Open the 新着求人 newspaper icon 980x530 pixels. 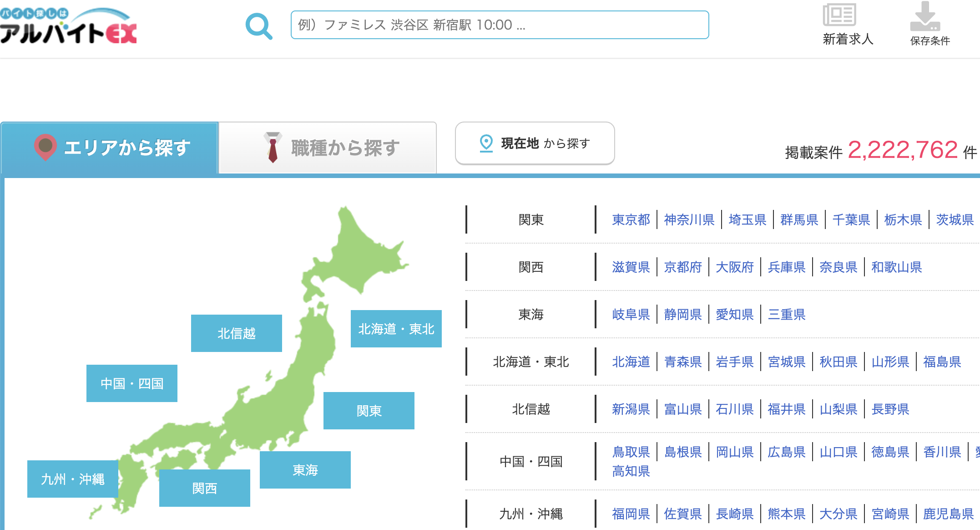839,15
